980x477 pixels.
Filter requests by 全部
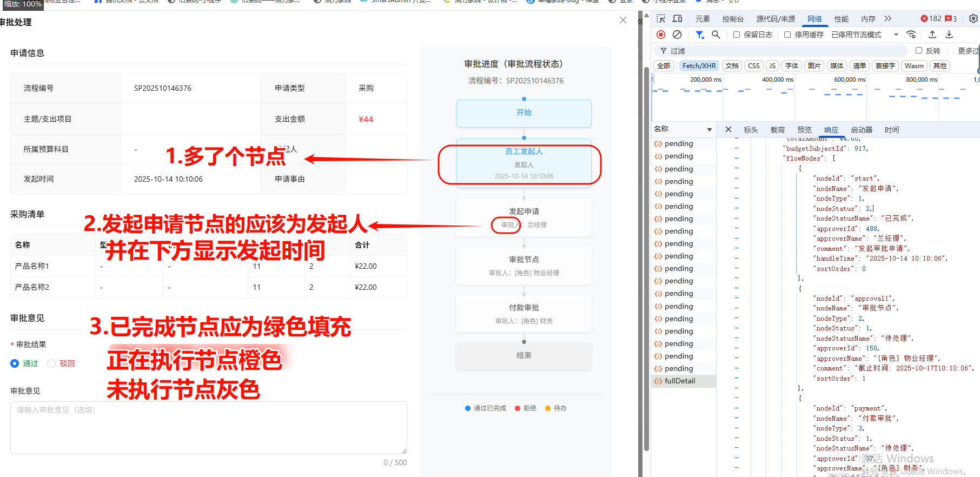coord(664,66)
